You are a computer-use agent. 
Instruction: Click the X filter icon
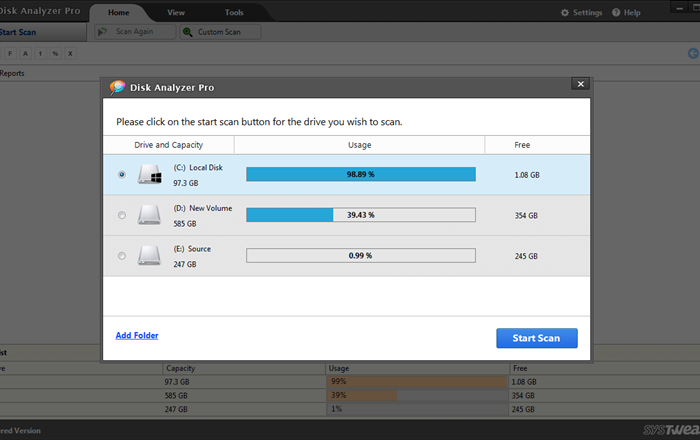pyautogui.click(x=70, y=54)
